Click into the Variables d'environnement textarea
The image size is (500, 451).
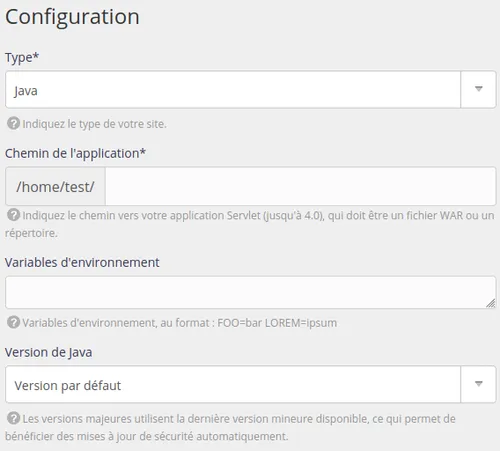(x=251, y=292)
